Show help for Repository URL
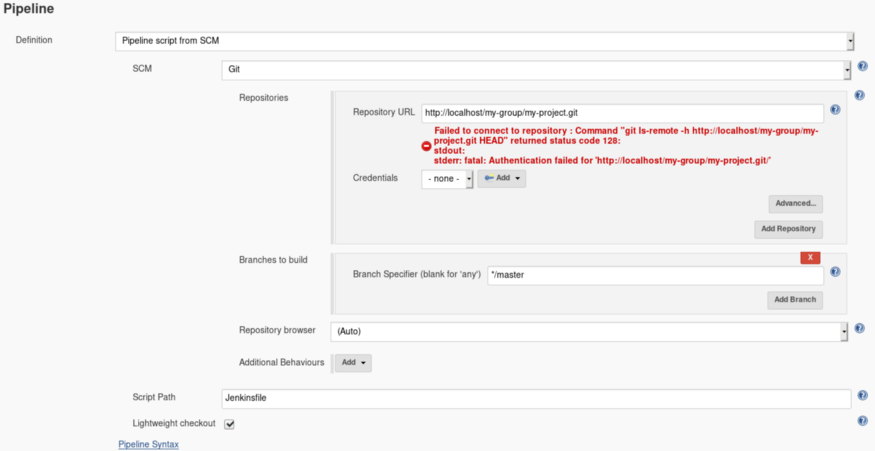875x451 pixels. tap(835, 110)
